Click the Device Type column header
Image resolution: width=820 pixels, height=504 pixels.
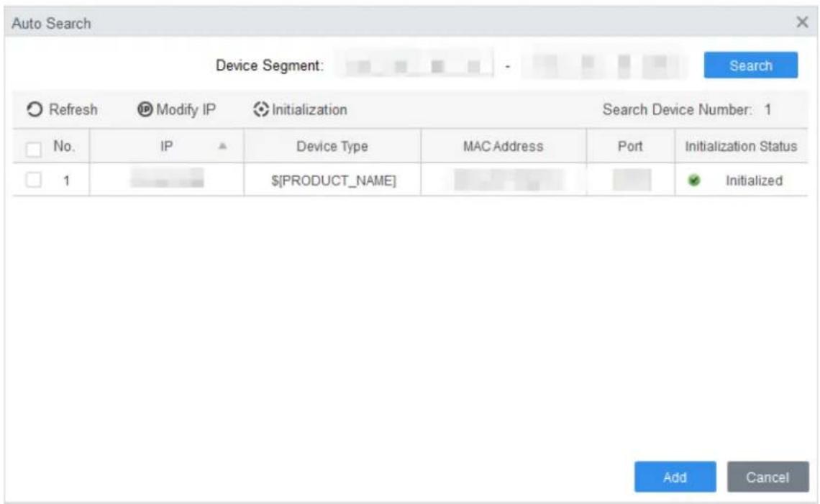coord(332,146)
